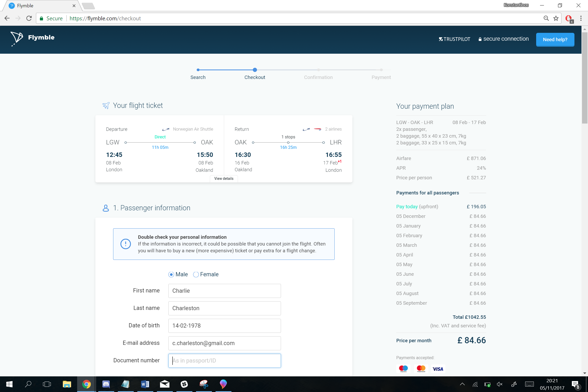Select the Male radio button
588x392 pixels.
171,274
